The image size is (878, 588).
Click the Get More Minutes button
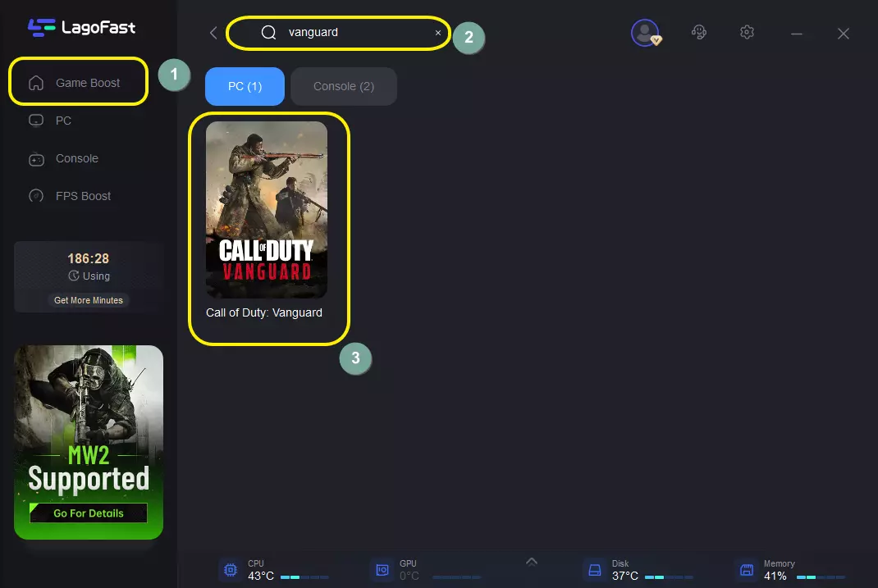click(x=89, y=300)
